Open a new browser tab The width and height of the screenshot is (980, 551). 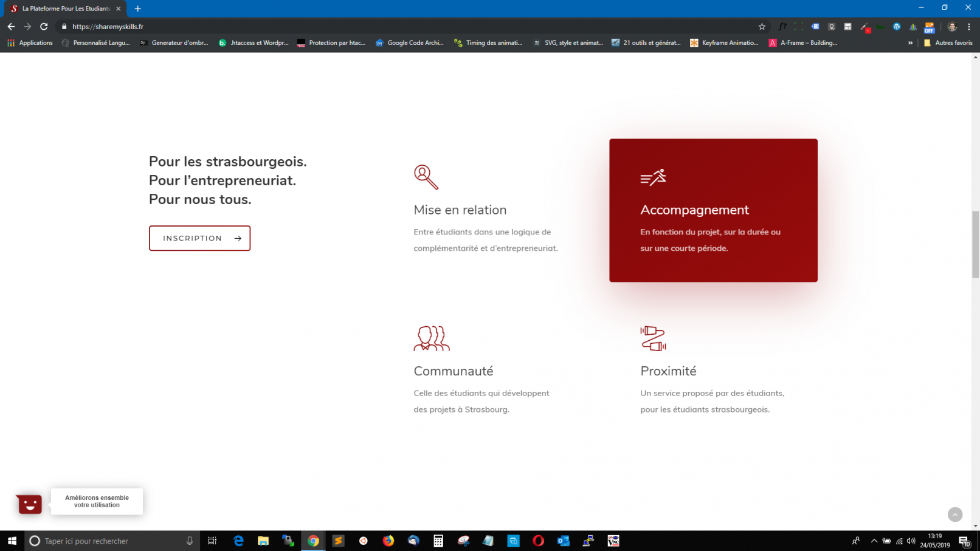click(138, 9)
